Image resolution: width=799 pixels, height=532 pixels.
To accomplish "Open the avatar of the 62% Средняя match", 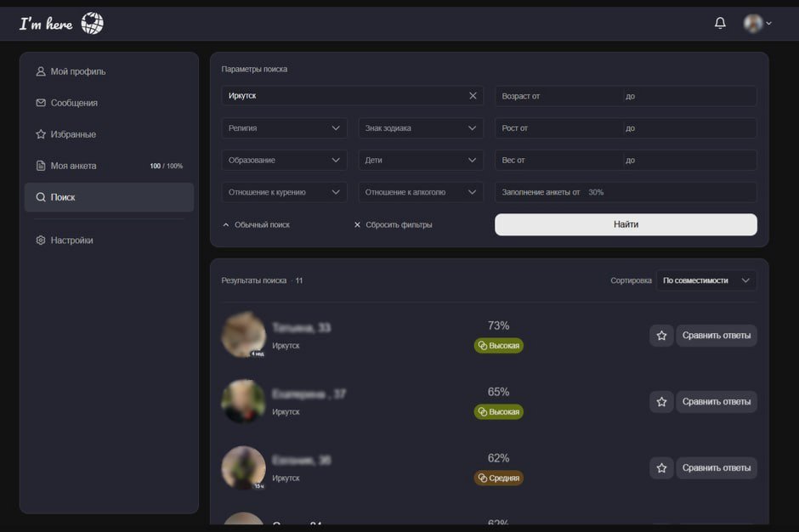I will click(x=244, y=467).
